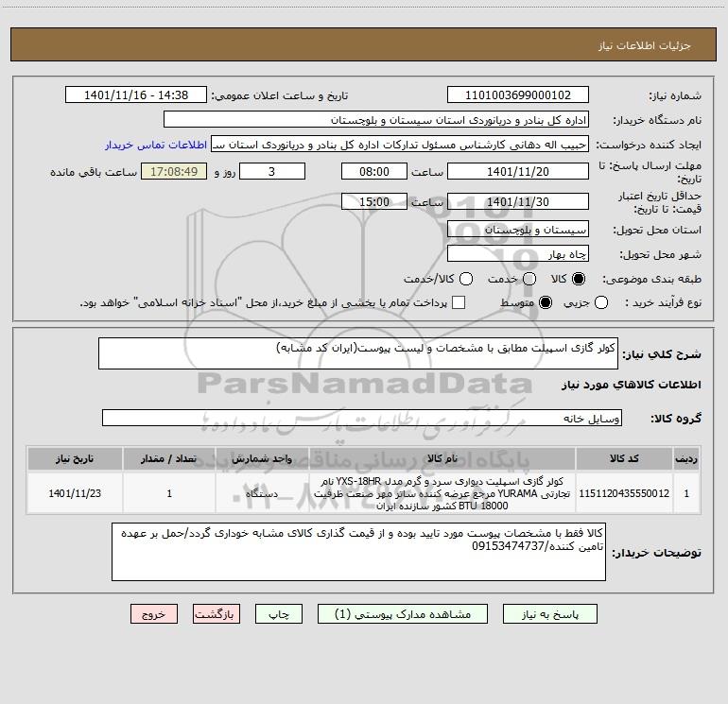
Task: Click the خروج exit button
Action: pos(154,614)
